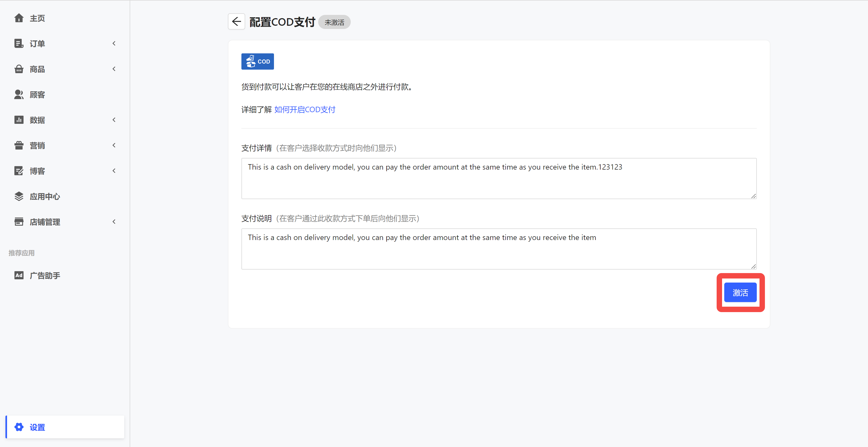Open the 主页 home menu item
868x447 pixels.
pyautogui.click(x=37, y=18)
